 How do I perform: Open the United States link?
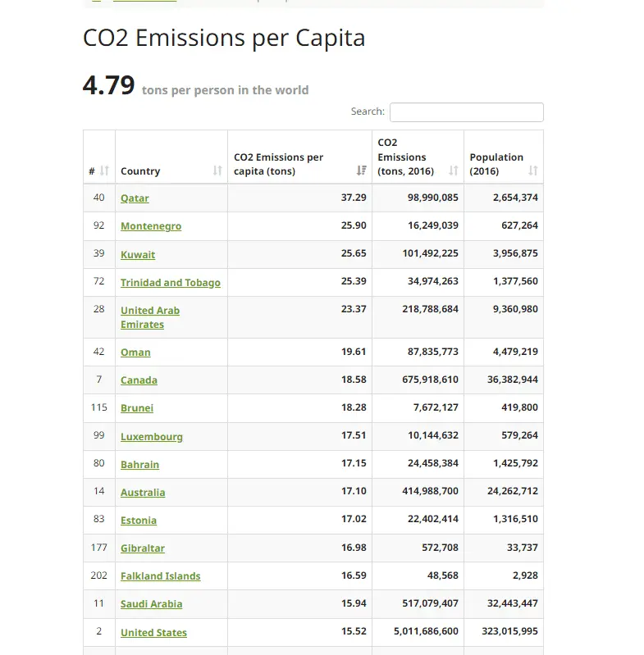153,633
